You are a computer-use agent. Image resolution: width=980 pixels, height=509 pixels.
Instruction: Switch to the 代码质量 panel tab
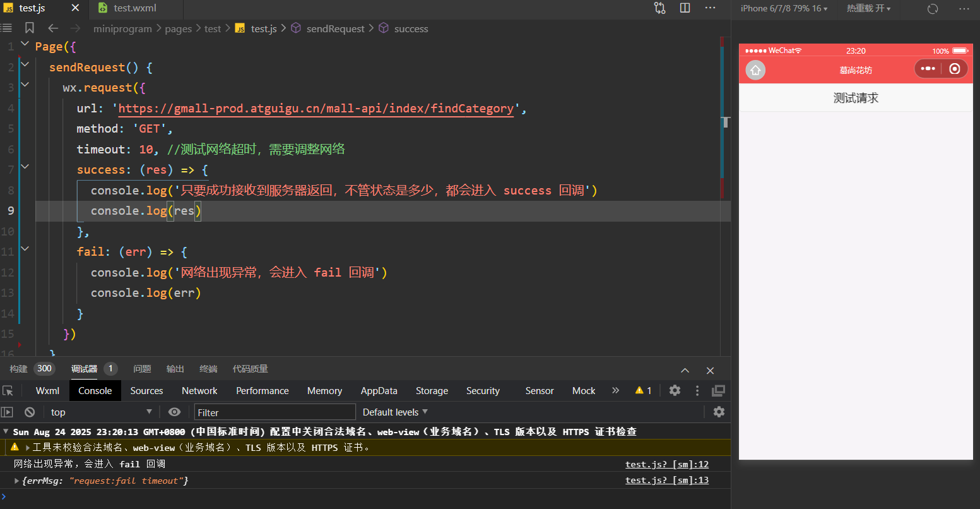click(250, 369)
